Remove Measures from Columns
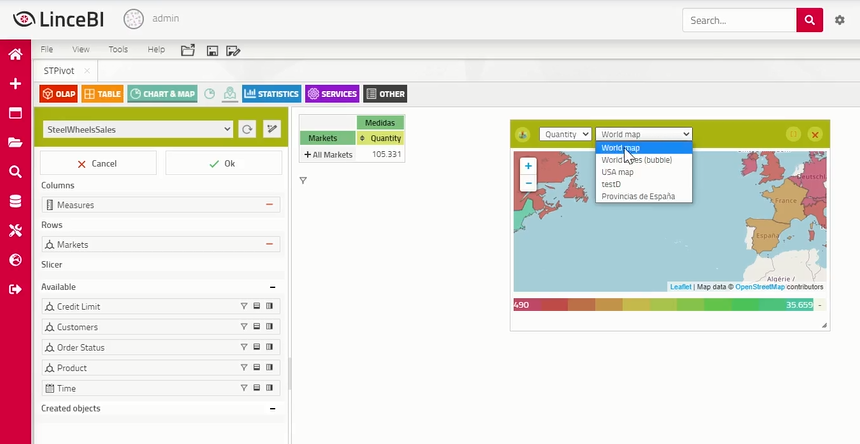The width and height of the screenshot is (860, 444). click(269, 204)
